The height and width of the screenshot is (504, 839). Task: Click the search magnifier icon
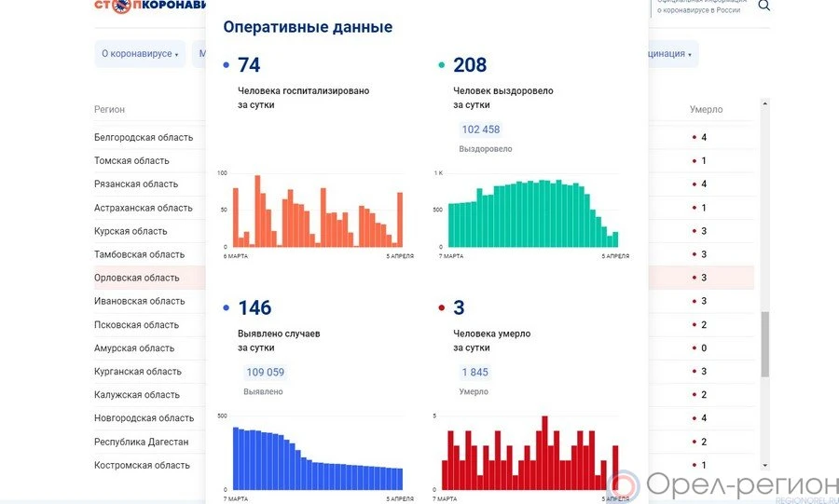tap(764, 6)
